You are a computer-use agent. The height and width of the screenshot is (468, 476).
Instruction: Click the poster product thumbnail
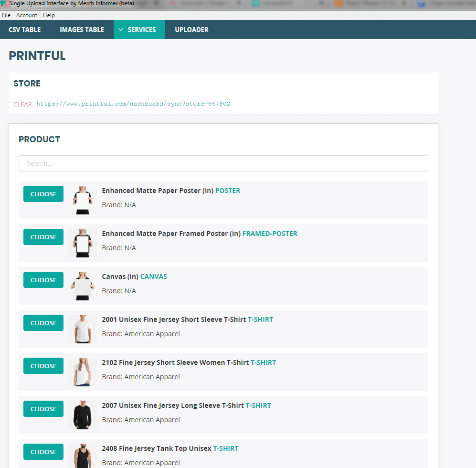(x=83, y=200)
